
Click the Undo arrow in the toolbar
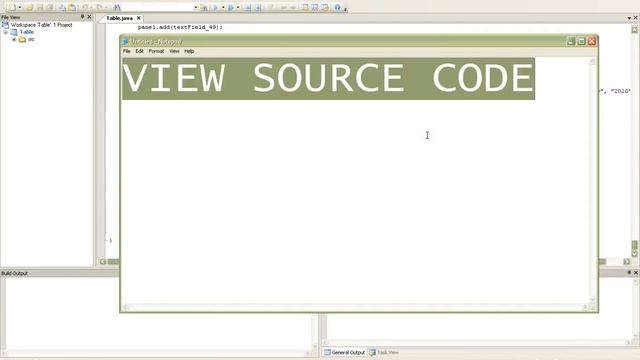pyautogui.click(x=85, y=7)
